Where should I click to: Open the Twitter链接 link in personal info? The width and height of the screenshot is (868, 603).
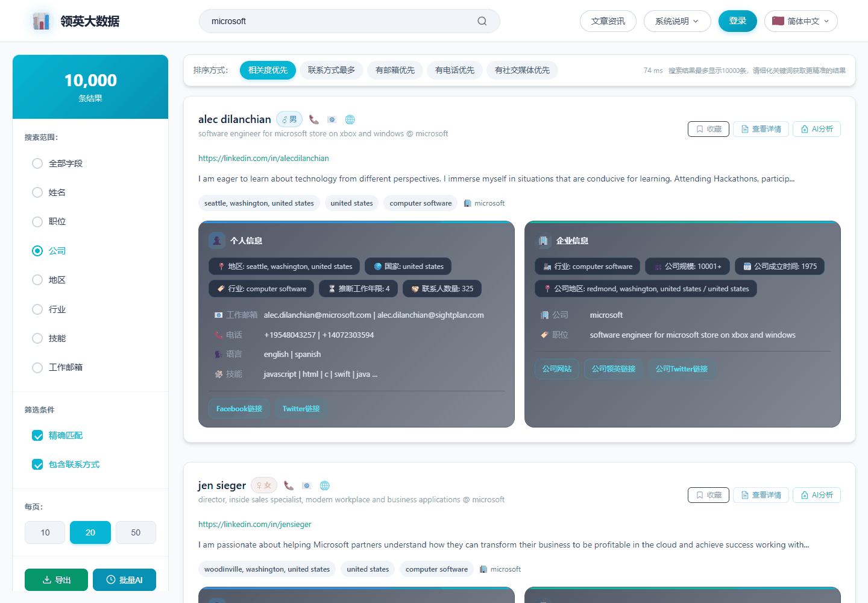301,409
